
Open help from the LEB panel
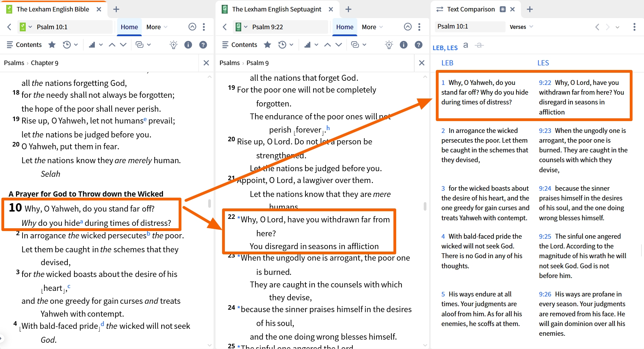[x=203, y=45]
